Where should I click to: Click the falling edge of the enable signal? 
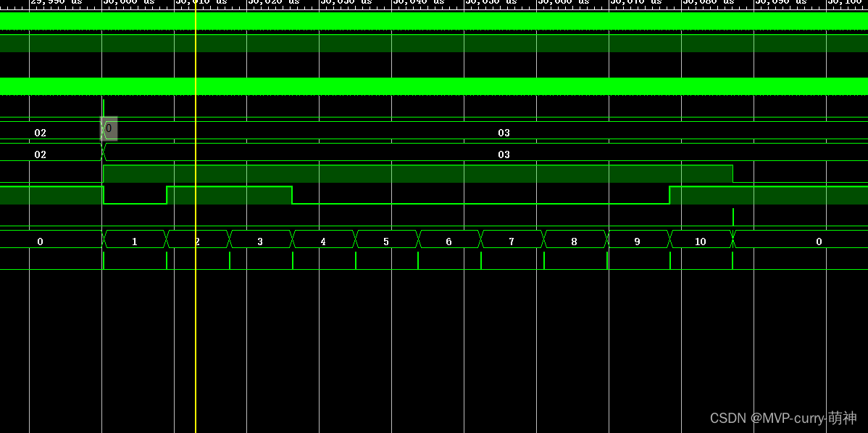click(x=104, y=194)
